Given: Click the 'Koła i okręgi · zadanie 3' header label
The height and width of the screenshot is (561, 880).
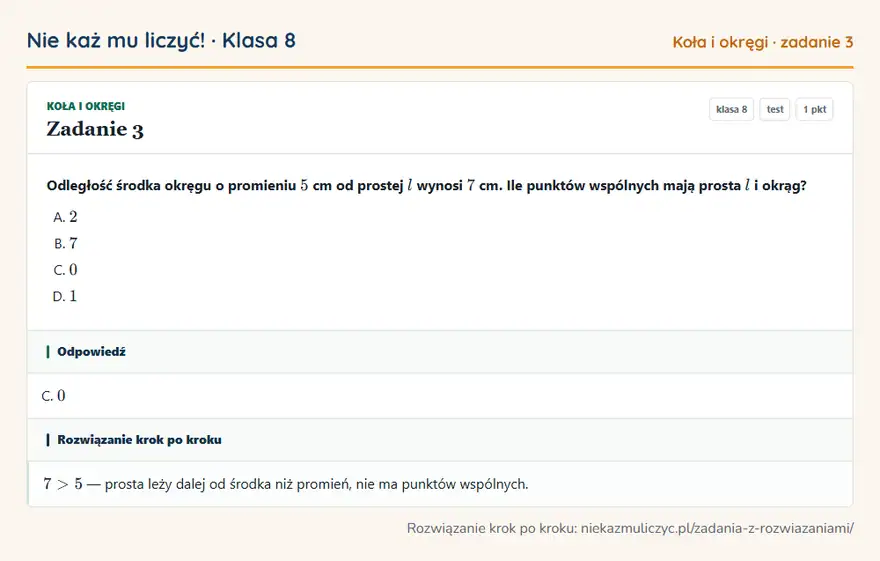Looking at the screenshot, I should (763, 42).
